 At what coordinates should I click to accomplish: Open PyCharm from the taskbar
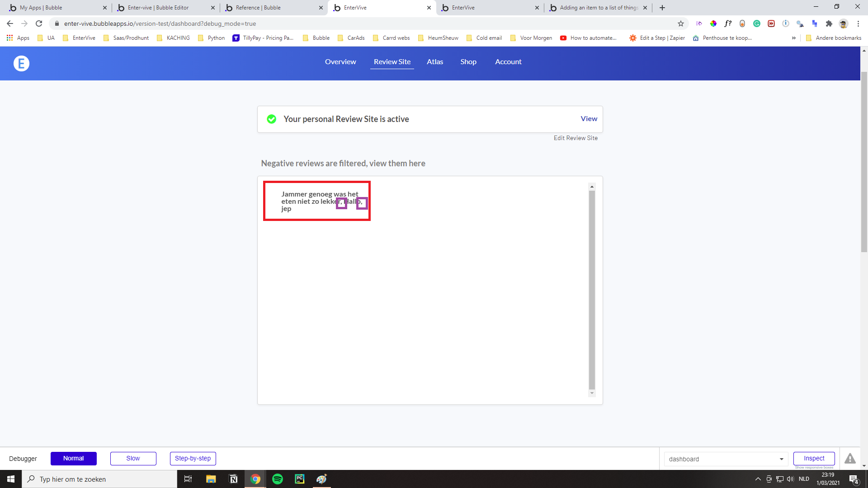[300, 479]
